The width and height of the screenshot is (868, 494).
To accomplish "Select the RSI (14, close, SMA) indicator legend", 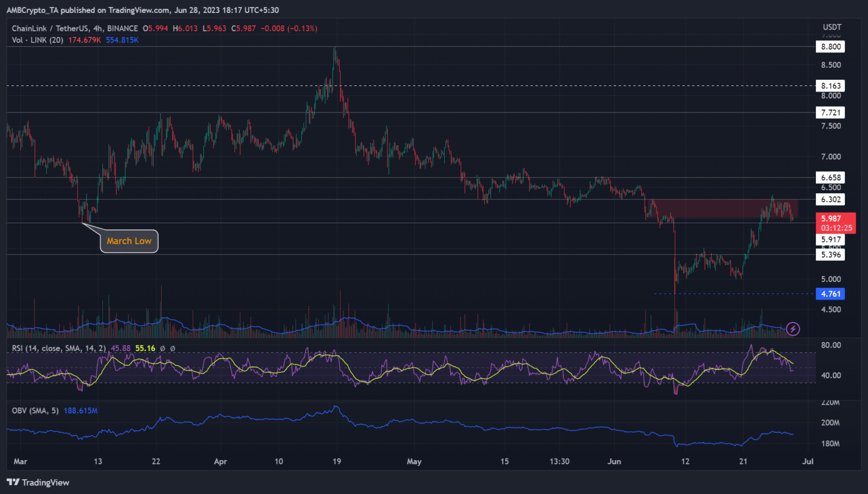I will [59, 348].
